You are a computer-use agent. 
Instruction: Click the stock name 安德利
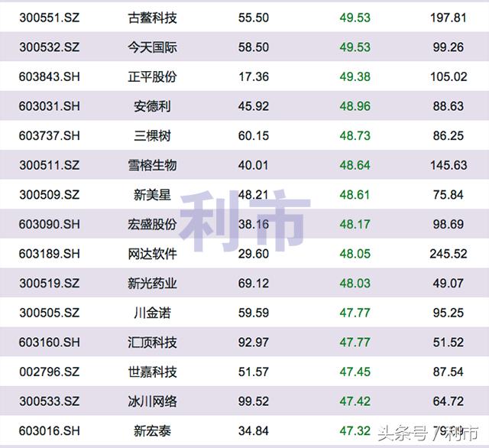152,106
